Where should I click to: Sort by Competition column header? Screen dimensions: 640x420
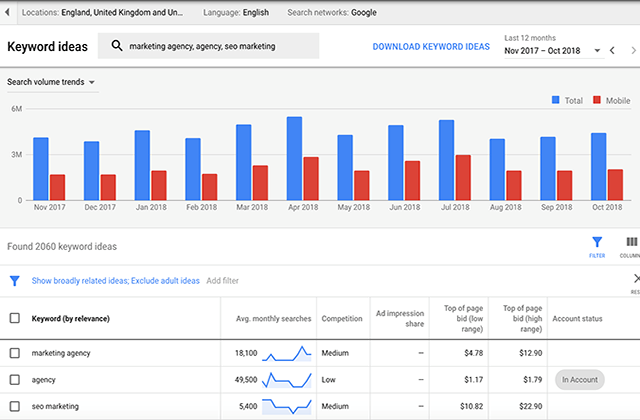(342, 318)
